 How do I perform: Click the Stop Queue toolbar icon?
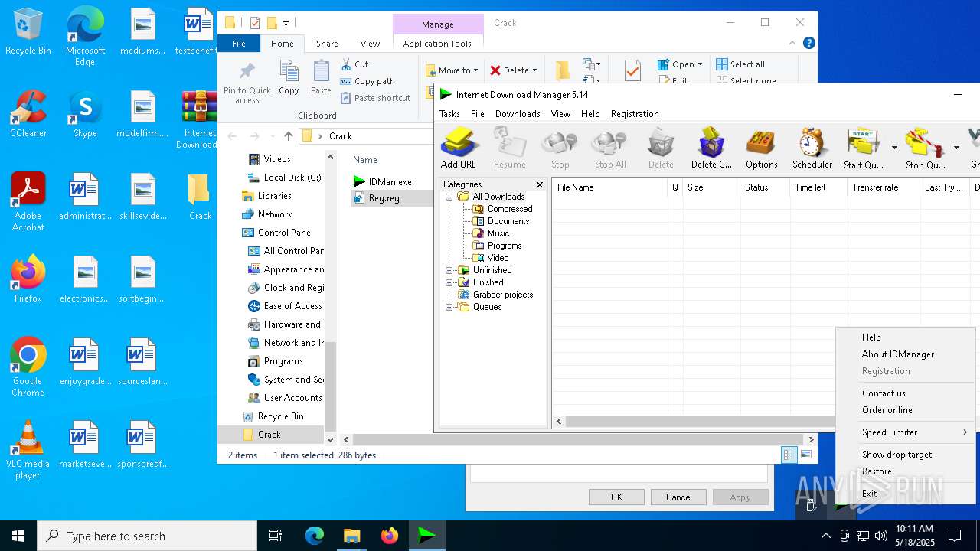pyautogui.click(x=926, y=148)
